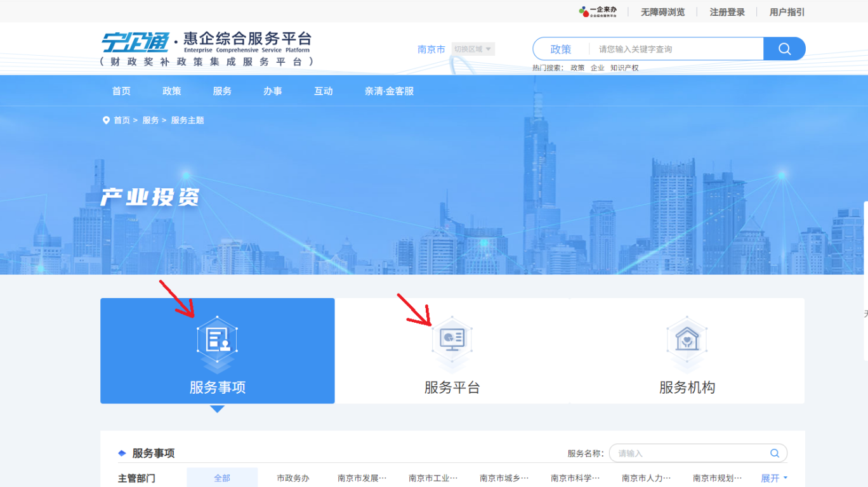Image resolution: width=868 pixels, height=487 pixels.
Task: Click the 注册登录 link
Action: [x=727, y=12]
